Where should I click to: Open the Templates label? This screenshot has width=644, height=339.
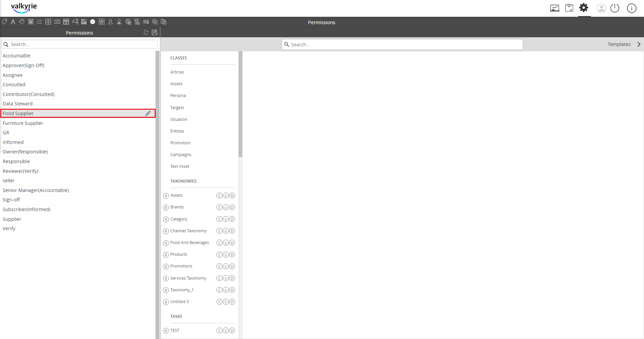619,44
